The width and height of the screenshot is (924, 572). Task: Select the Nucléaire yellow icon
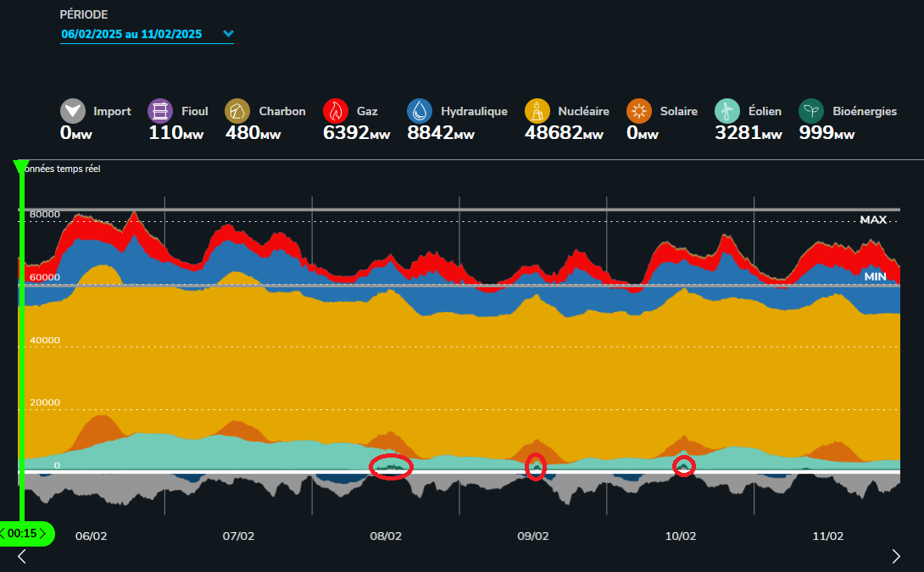pos(537,111)
